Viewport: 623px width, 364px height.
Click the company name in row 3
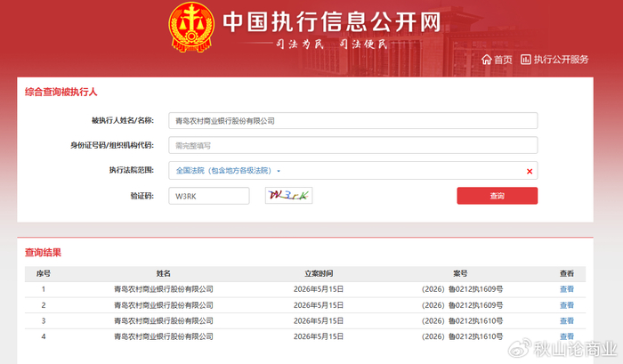click(x=163, y=320)
